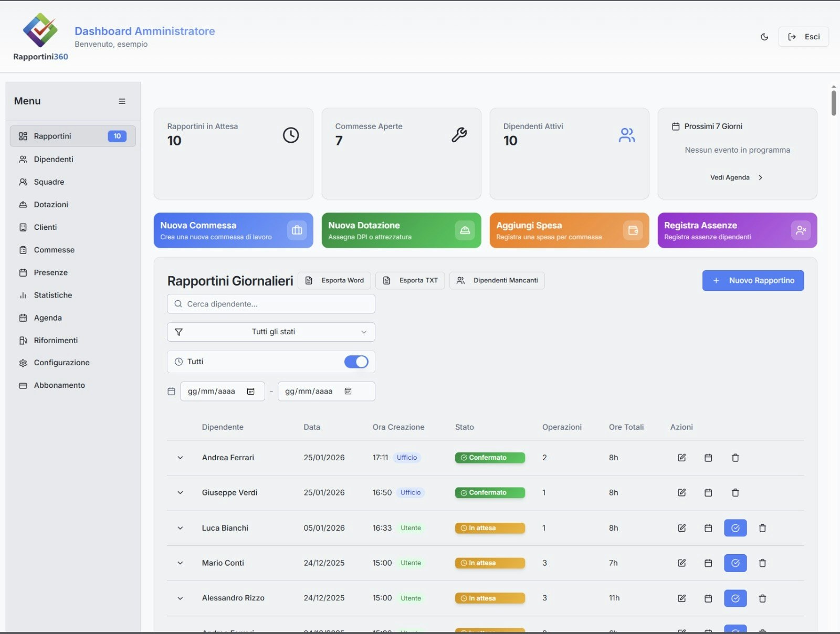Open the Configurazione gear icon

23,363
